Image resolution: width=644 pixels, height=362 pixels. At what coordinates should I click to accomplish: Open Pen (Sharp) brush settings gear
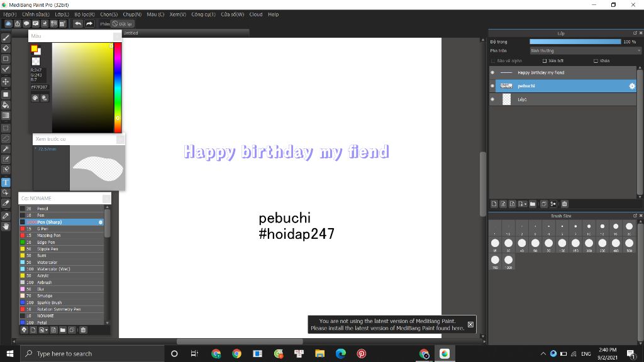(100, 222)
